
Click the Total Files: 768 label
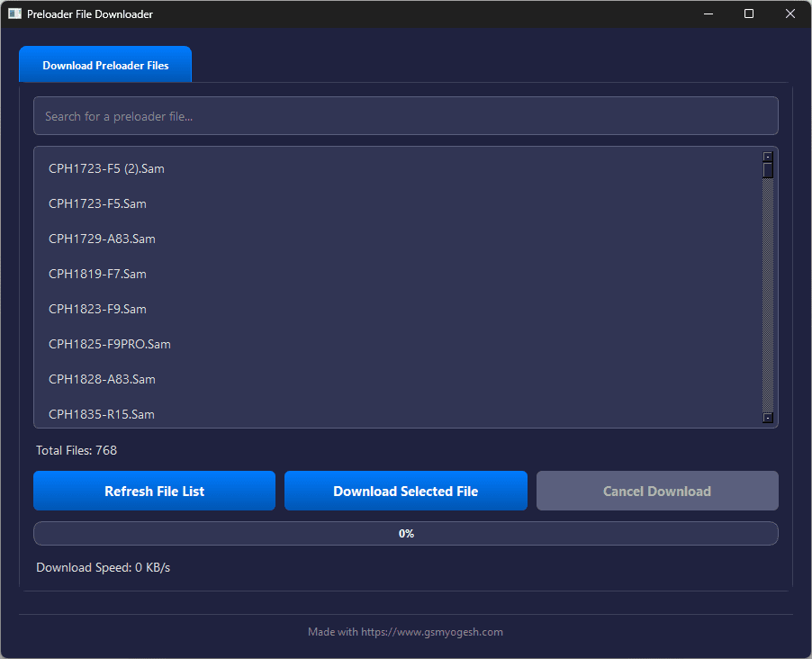[x=77, y=450]
